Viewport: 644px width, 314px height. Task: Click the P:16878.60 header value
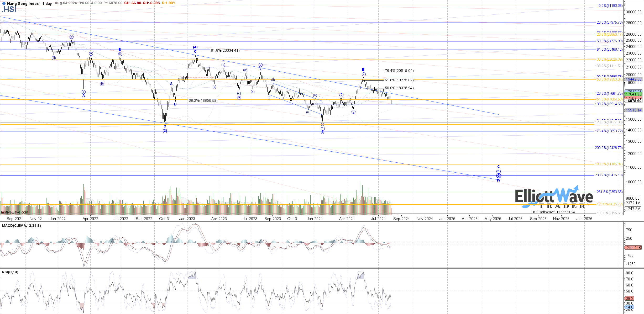[x=113, y=3]
